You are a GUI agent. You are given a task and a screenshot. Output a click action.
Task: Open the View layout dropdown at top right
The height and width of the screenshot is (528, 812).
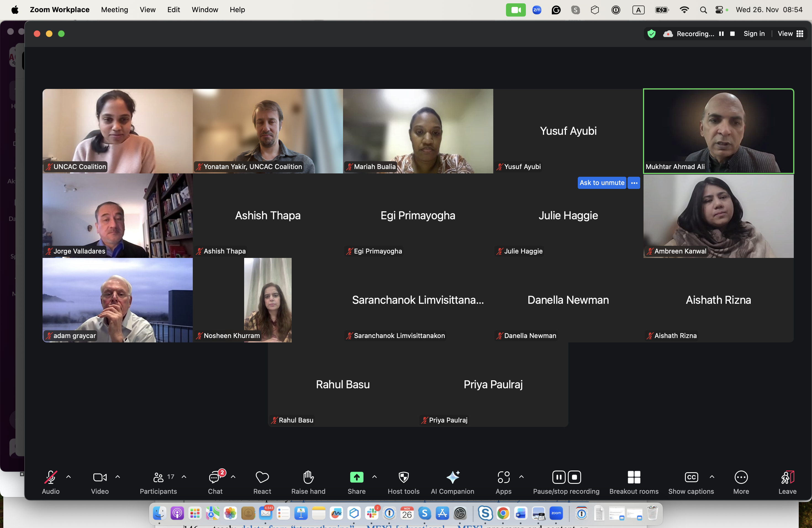coord(790,33)
